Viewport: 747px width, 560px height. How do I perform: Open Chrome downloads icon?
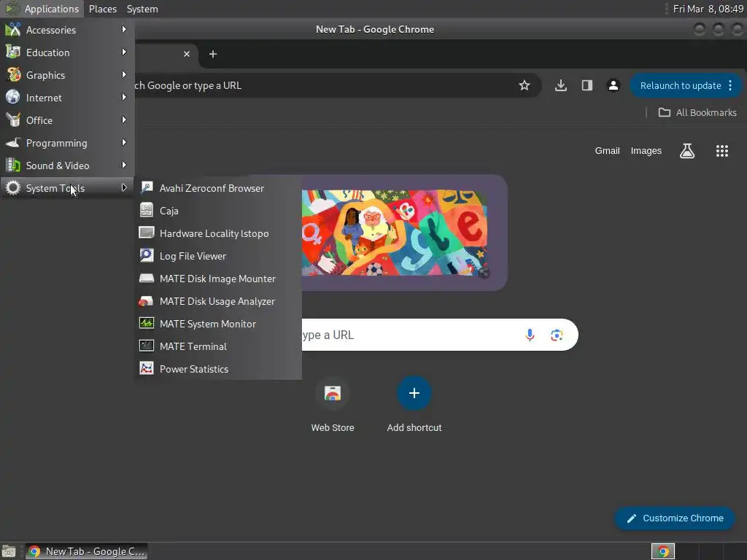(x=561, y=85)
